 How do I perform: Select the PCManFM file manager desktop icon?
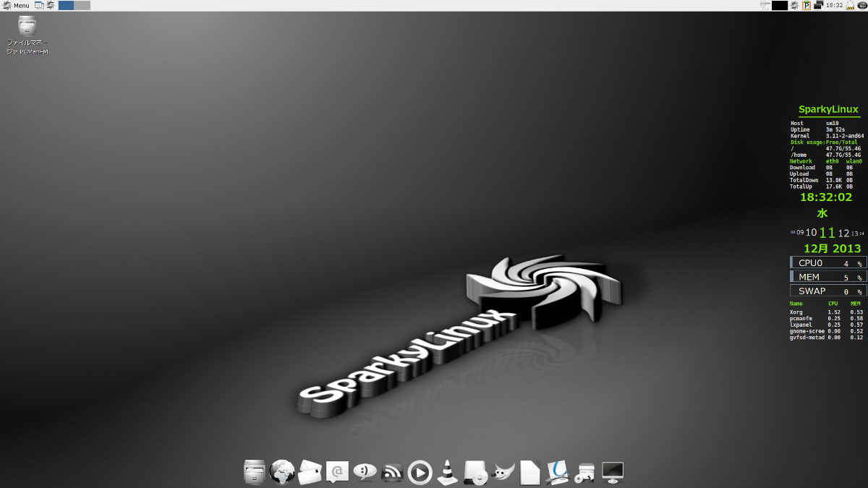[x=27, y=36]
